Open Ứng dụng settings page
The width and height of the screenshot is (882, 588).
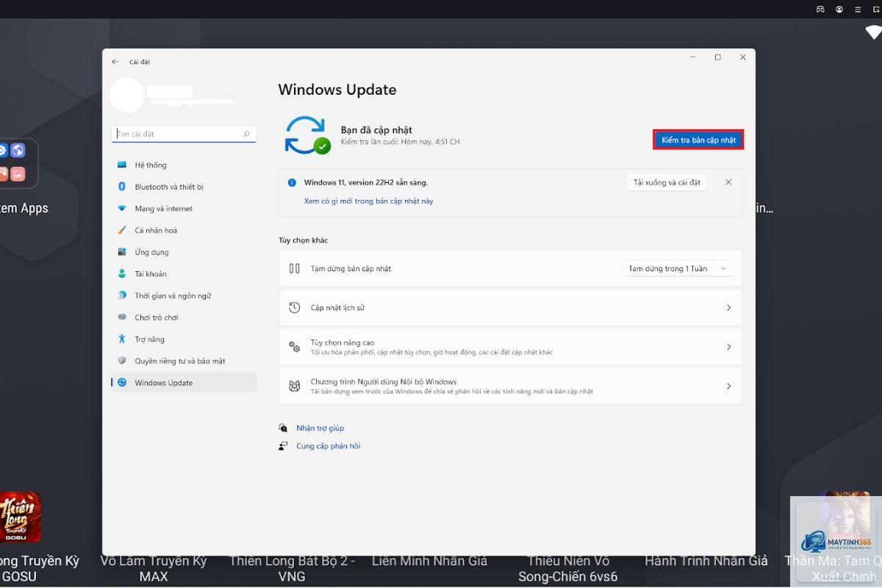[184, 252]
